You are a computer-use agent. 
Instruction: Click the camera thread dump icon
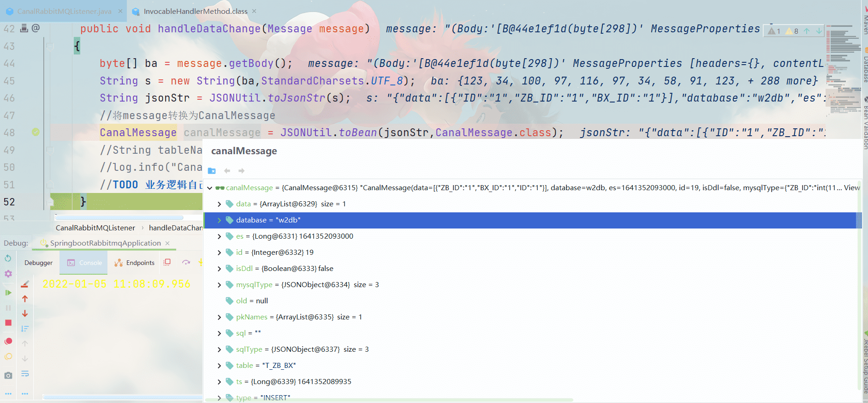click(x=8, y=375)
